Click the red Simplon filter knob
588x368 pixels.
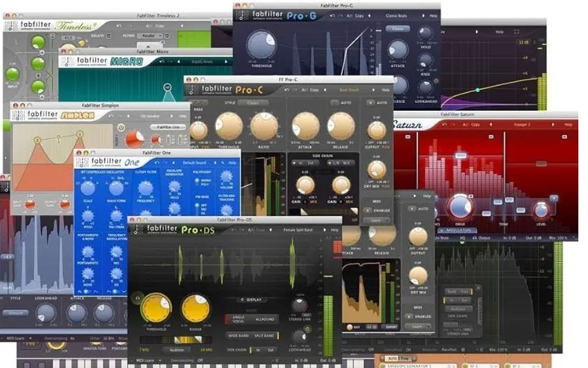click(x=134, y=140)
